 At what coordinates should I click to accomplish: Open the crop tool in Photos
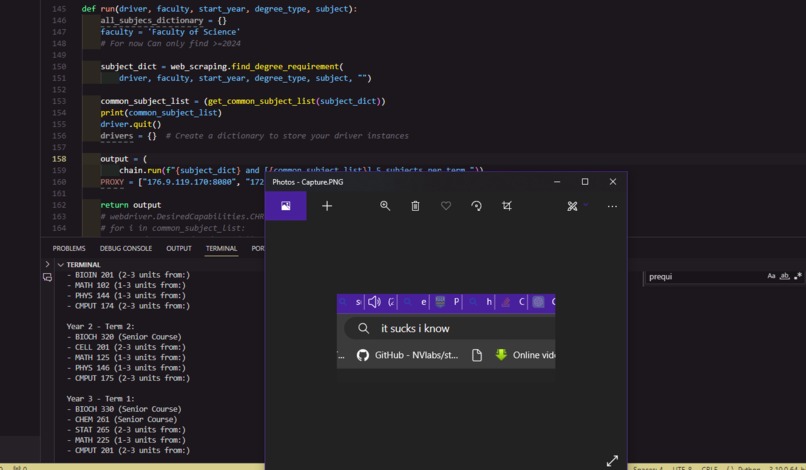pyautogui.click(x=507, y=206)
